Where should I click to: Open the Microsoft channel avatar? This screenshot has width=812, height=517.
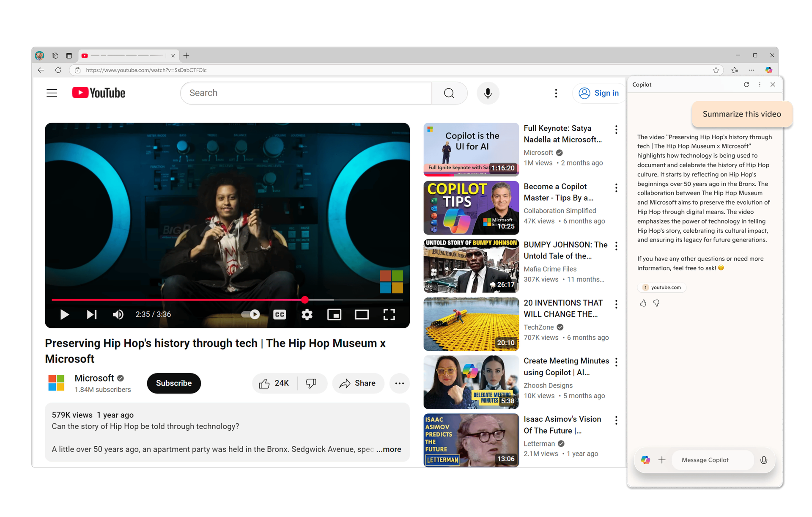coord(56,383)
